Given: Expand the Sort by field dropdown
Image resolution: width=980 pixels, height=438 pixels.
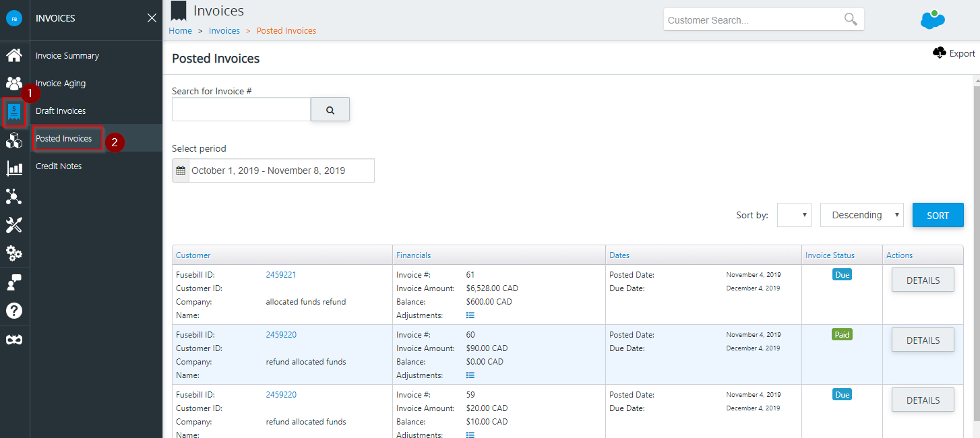Looking at the screenshot, I should (x=794, y=215).
